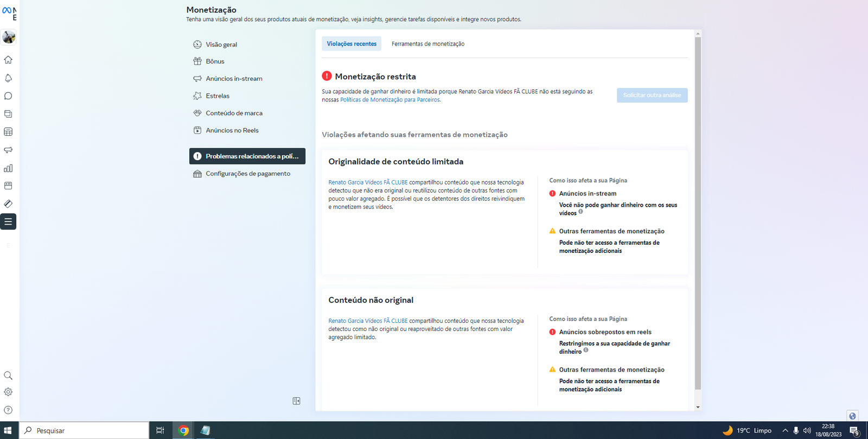Image resolution: width=868 pixels, height=439 pixels.
Task: Open the insights bar chart icon
Action: coord(8,168)
